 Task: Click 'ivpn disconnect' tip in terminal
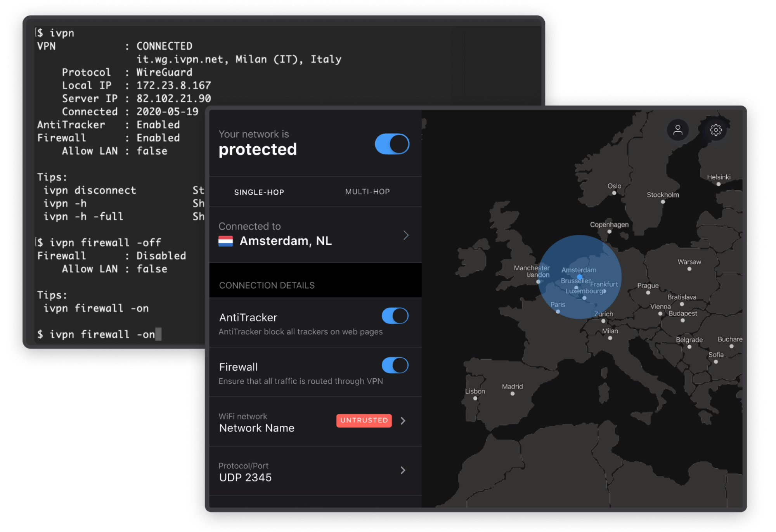click(90, 190)
